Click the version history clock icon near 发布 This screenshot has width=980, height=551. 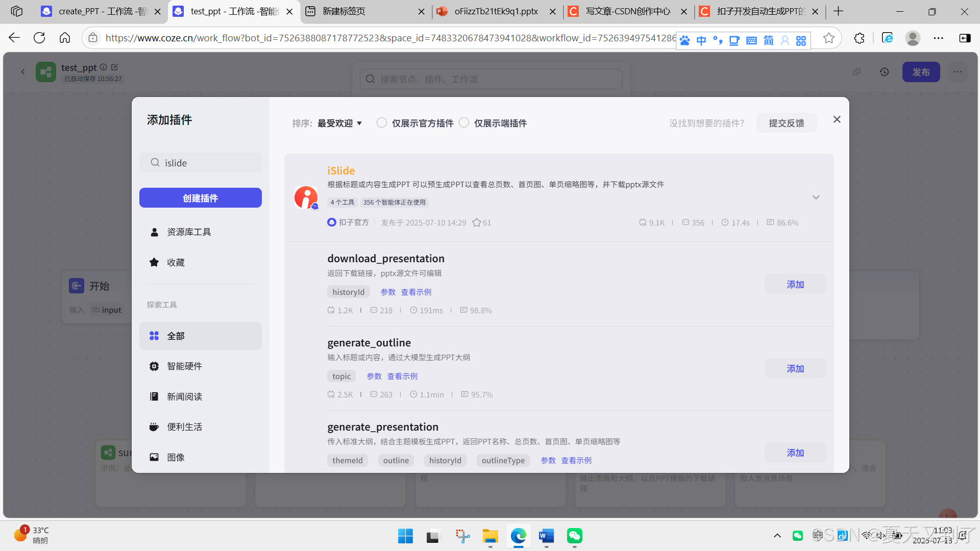click(x=885, y=72)
